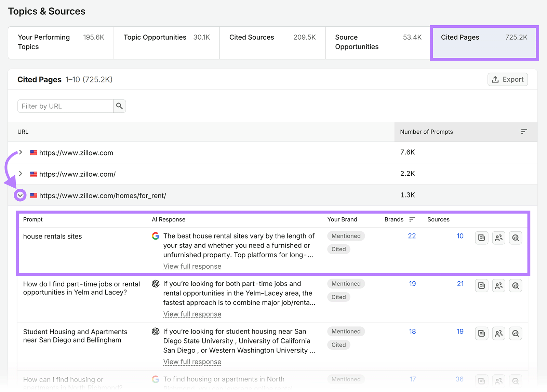
Task: Click sources count 10 for house rentals sites
Action: coord(460,236)
